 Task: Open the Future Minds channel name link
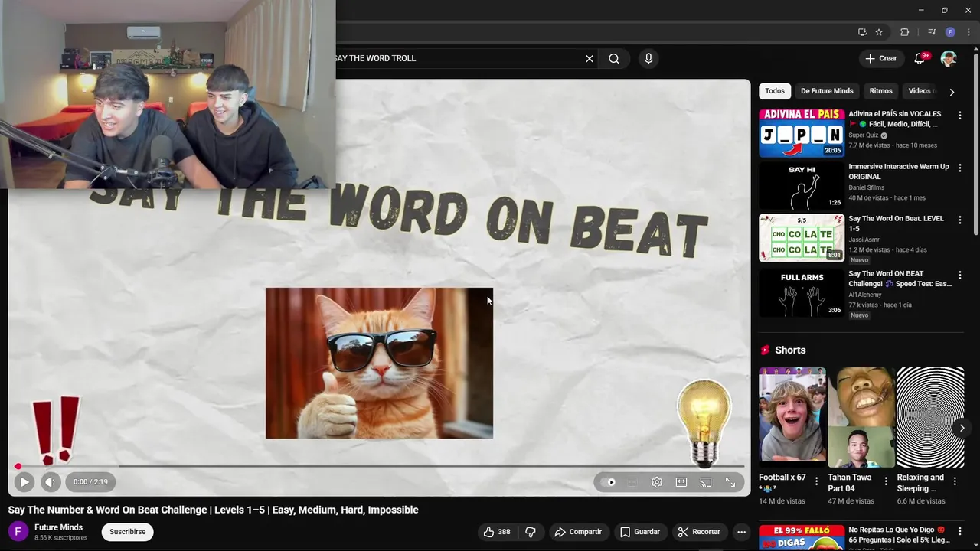coord(58,527)
